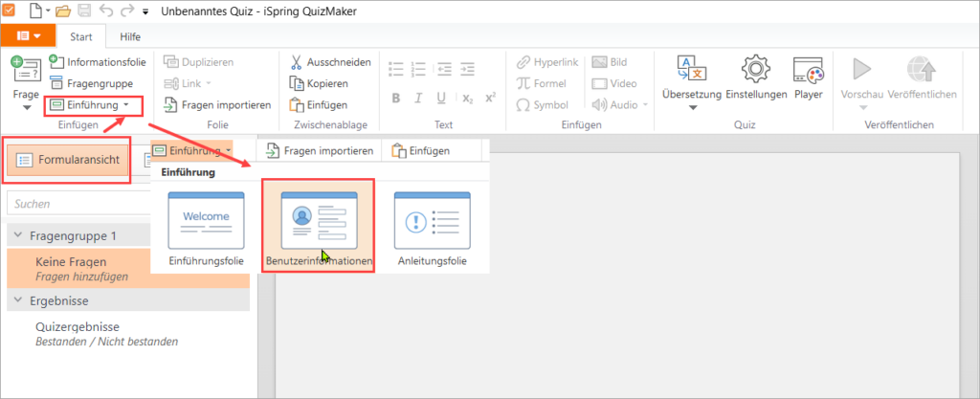Image resolution: width=980 pixels, height=399 pixels.
Task: Click the Hyperlink insert button
Action: tap(547, 62)
